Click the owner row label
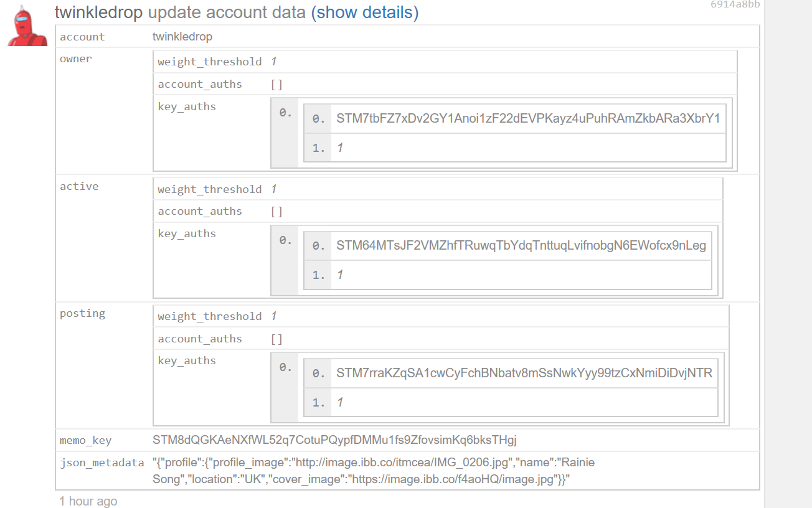This screenshot has width=812, height=508. (x=76, y=59)
